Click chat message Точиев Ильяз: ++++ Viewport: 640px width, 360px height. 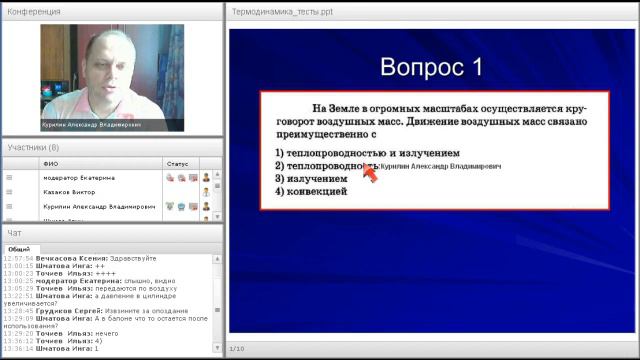point(60,273)
